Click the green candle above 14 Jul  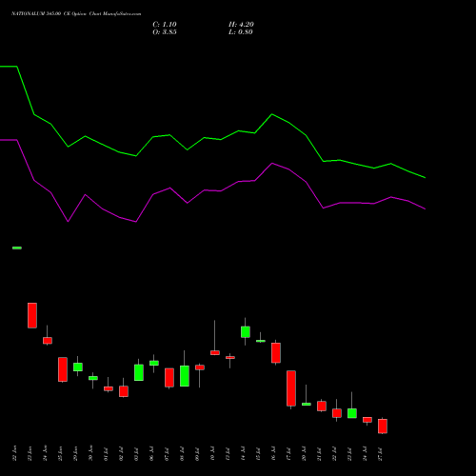(x=246, y=332)
